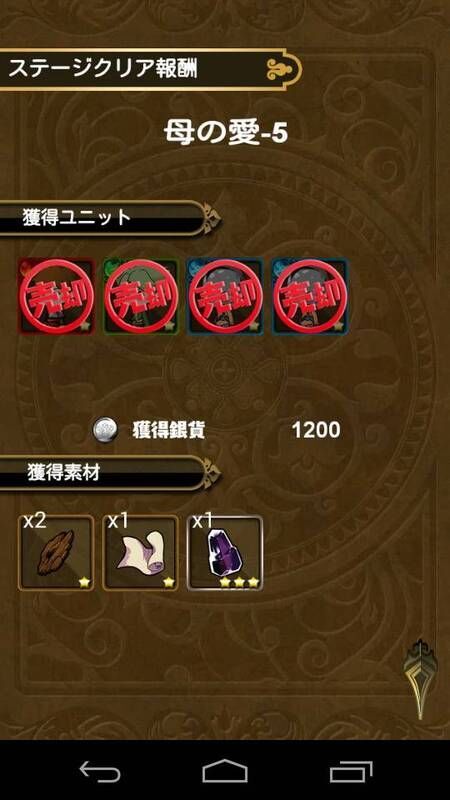450x800 pixels.
Task: Select the three-star purple crystal material
Action: 225,553
